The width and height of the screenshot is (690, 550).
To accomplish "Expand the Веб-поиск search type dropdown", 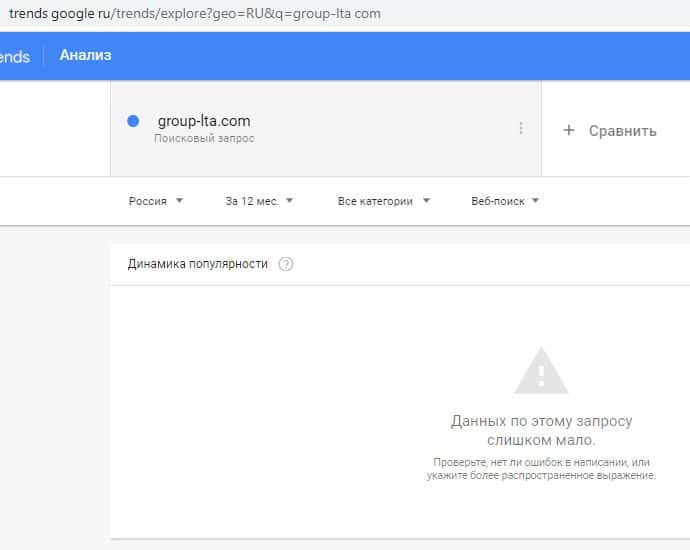I will point(505,201).
